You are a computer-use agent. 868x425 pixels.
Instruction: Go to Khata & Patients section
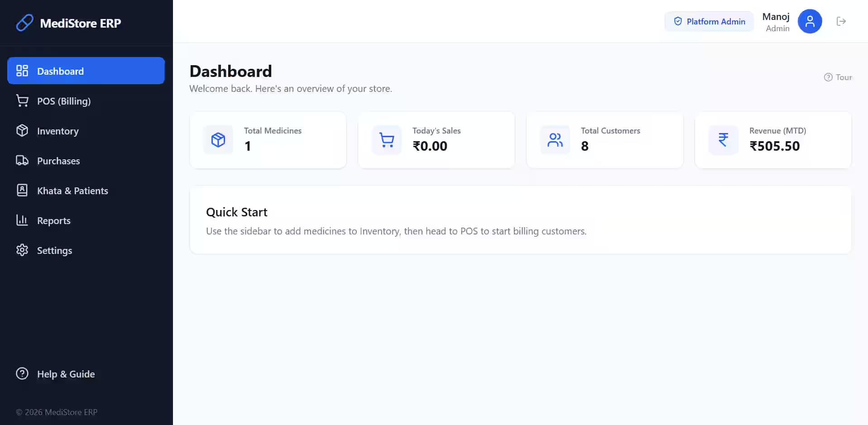[x=86, y=191]
